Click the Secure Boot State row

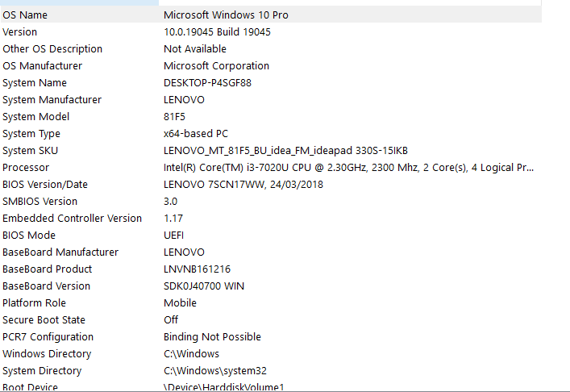[x=44, y=320]
